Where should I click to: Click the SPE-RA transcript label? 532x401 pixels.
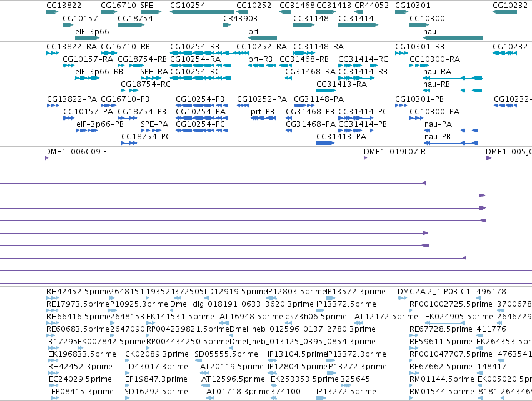154,72
